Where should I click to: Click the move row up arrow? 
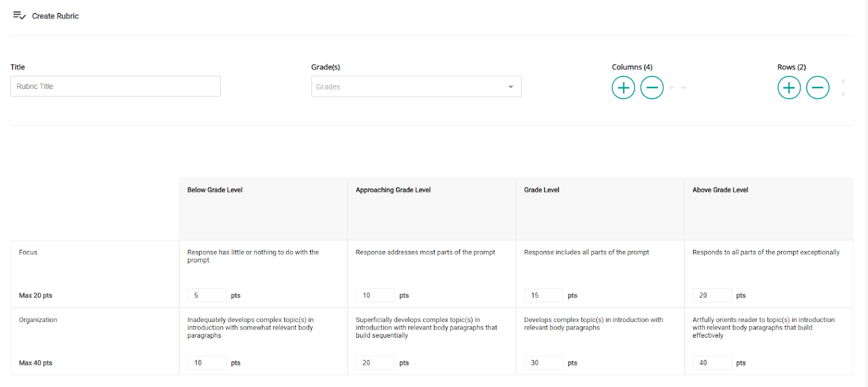point(843,81)
